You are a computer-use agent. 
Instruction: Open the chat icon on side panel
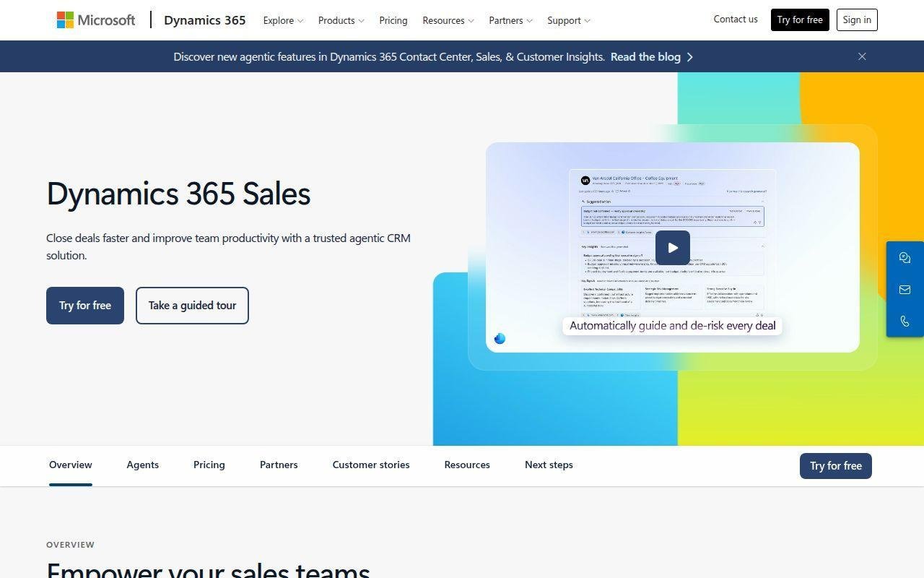tap(905, 258)
